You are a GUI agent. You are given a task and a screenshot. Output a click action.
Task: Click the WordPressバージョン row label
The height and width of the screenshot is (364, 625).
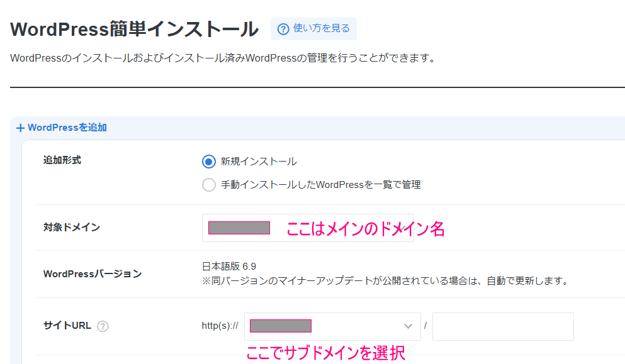(x=92, y=274)
